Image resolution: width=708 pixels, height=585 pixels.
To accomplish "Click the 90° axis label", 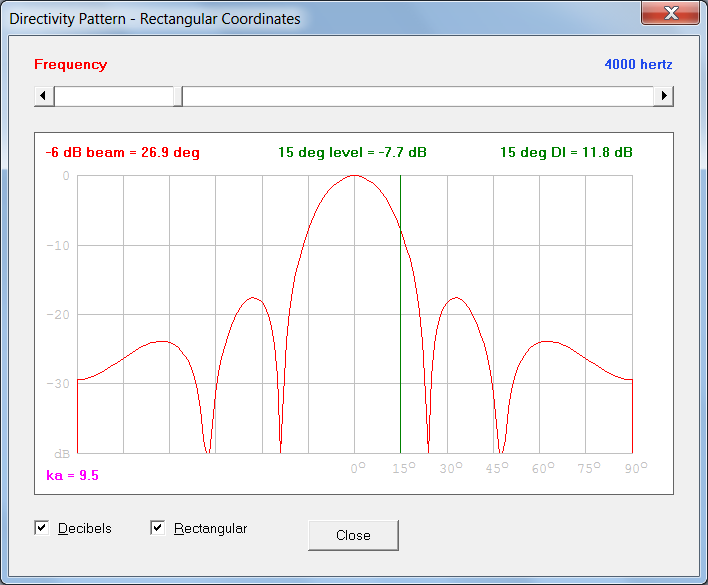I will point(636,468).
